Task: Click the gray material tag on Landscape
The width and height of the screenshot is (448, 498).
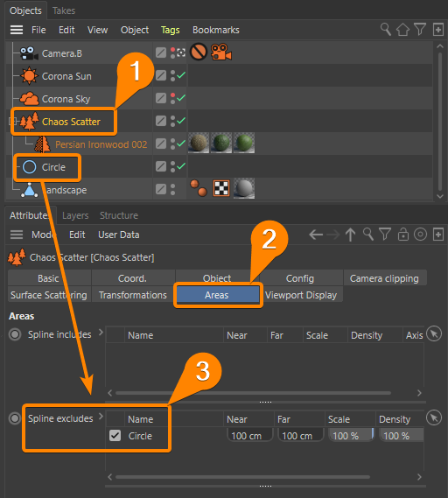Action: (x=244, y=188)
